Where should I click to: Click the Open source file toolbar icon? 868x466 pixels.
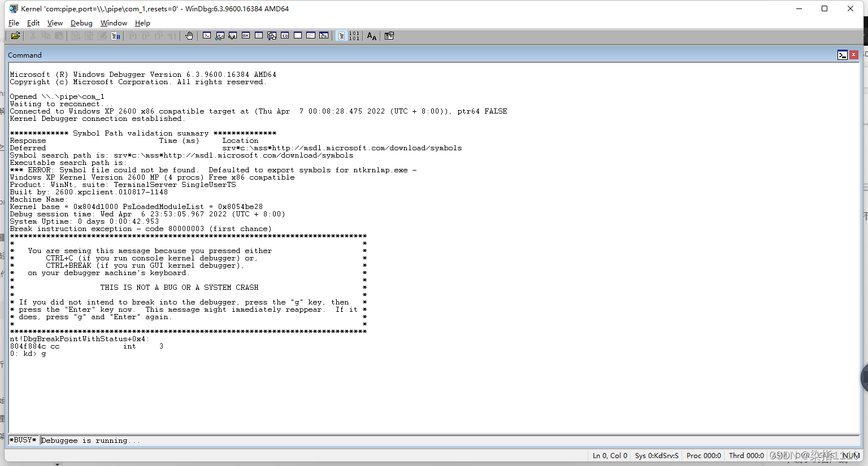(15, 36)
